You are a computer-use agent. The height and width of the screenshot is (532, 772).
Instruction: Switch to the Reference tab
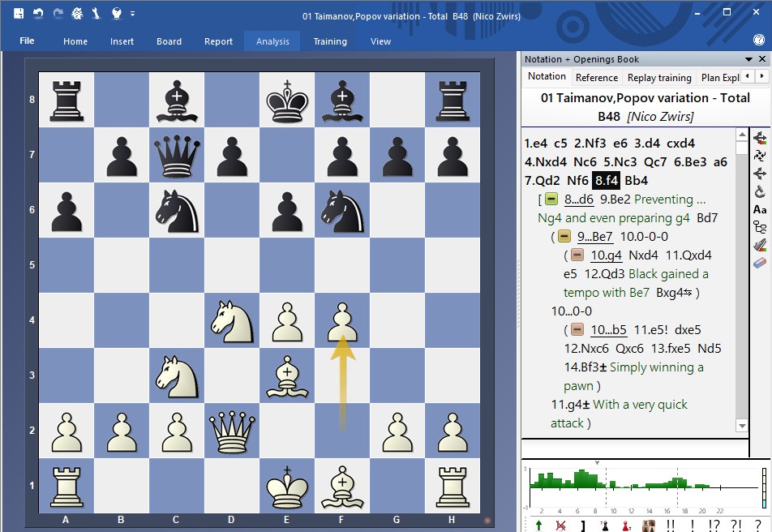point(596,77)
